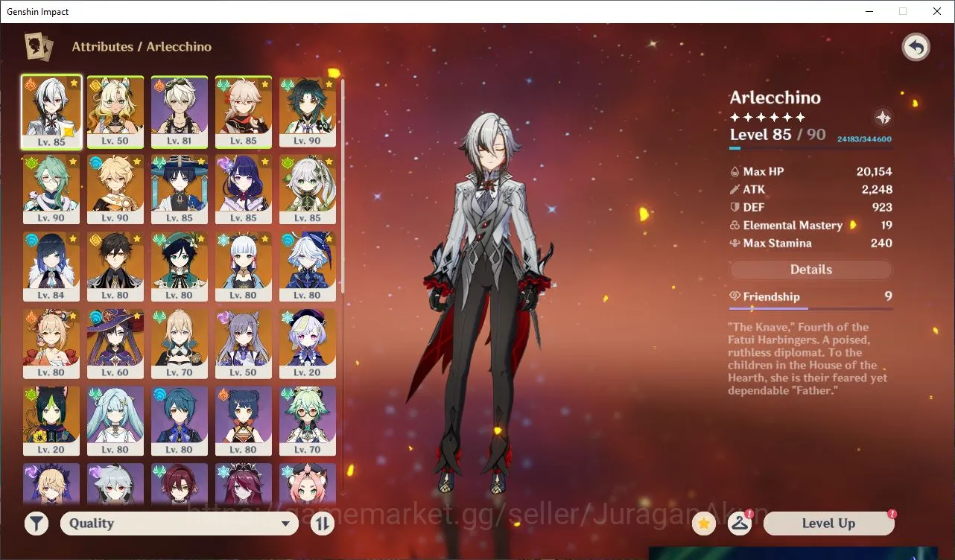Open the outfit hanger dressing room
955x560 pixels.
point(740,524)
